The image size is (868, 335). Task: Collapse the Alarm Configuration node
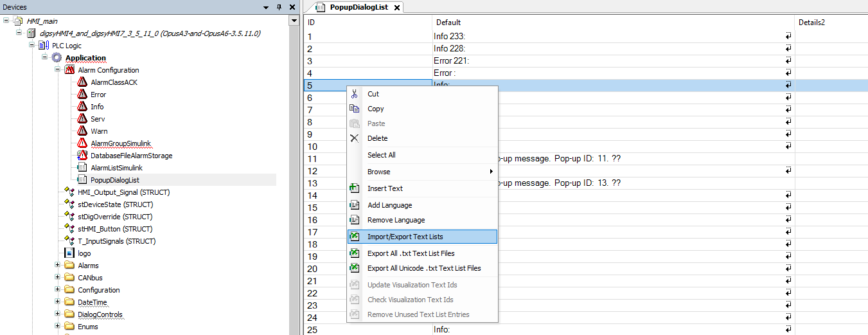(57, 70)
